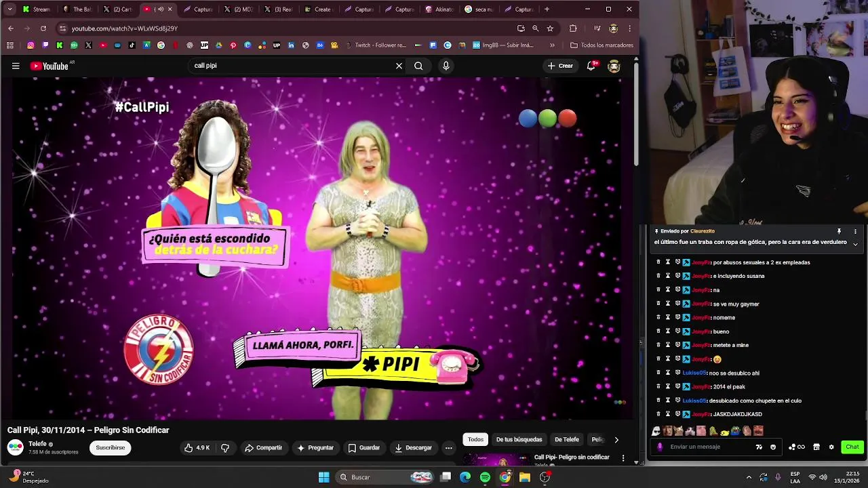The width and height of the screenshot is (868, 488).
Task: Open more video actions (three dots)
Action: [448, 448]
